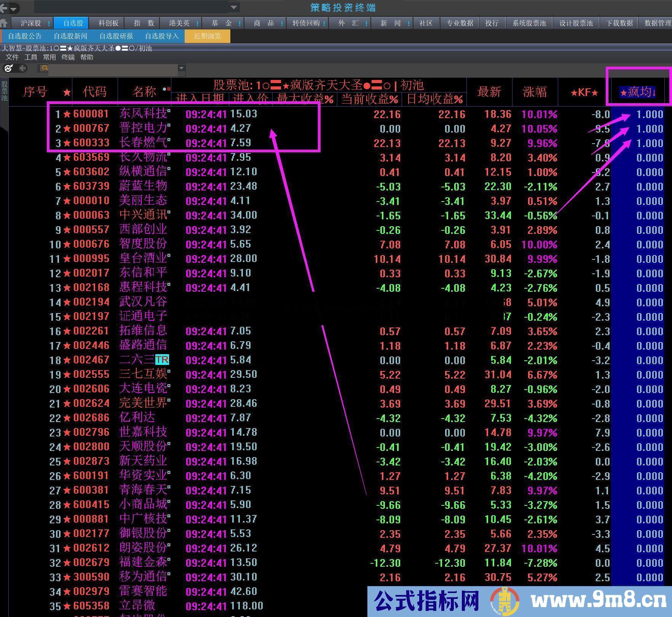Click the 股票池 vertical side tab
The image size is (672, 617).
(x=4, y=91)
